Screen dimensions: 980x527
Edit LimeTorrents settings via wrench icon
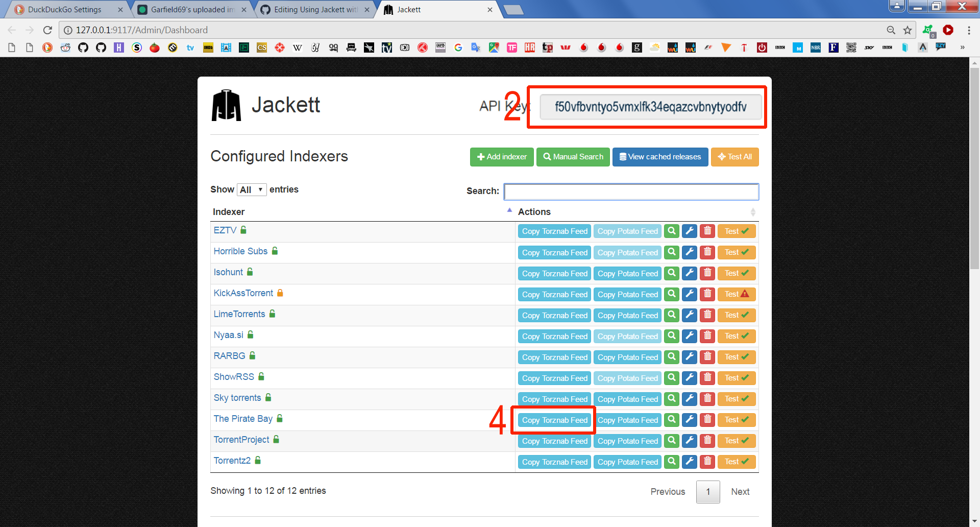pos(690,315)
